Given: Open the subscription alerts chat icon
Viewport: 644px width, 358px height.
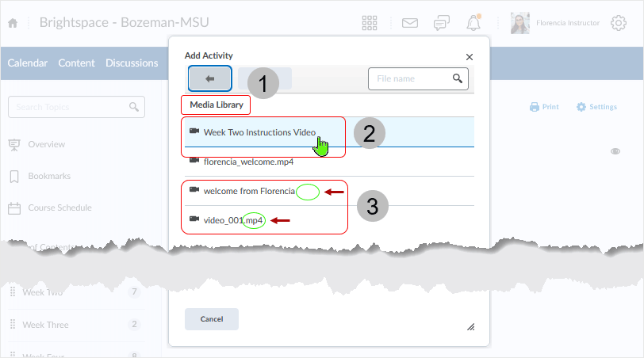Looking at the screenshot, I should [442, 23].
